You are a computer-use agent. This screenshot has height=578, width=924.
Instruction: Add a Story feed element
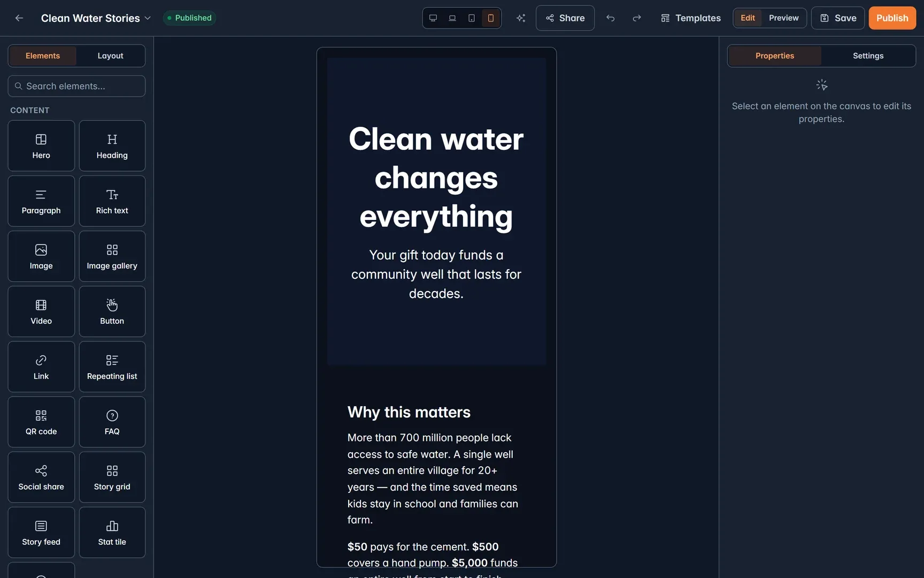(41, 533)
